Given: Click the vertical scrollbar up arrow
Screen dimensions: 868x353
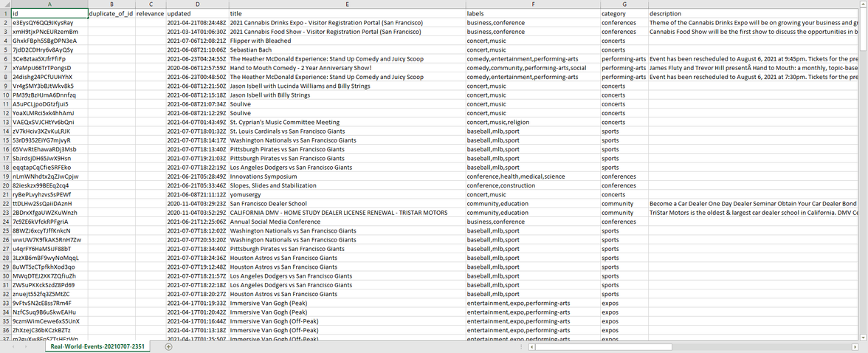Looking at the screenshot, I should tap(864, 4).
